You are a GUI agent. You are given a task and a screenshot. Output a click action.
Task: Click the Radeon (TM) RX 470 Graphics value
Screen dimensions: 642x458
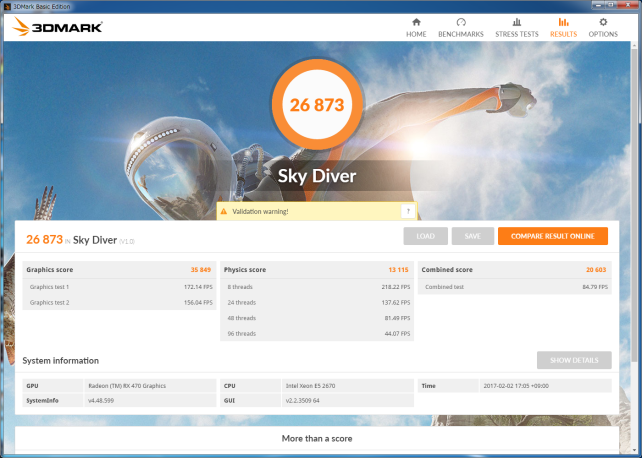click(127, 386)
